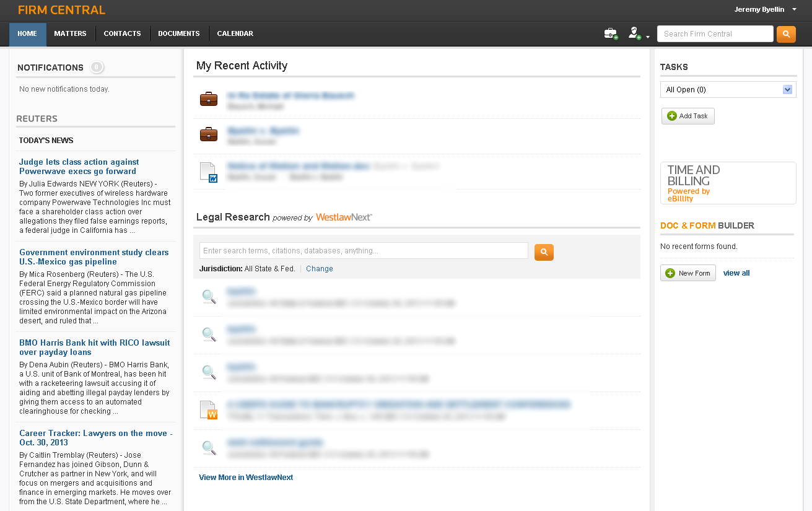Screen dimensions: 812x511
Task: Change the research jurisdiction
Action: click(x=320, y=269)
